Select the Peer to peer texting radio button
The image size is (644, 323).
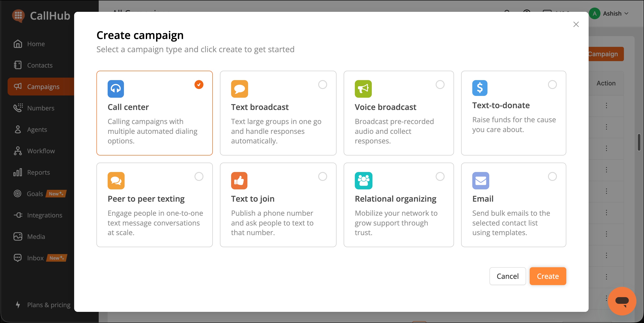coord(199,177)
